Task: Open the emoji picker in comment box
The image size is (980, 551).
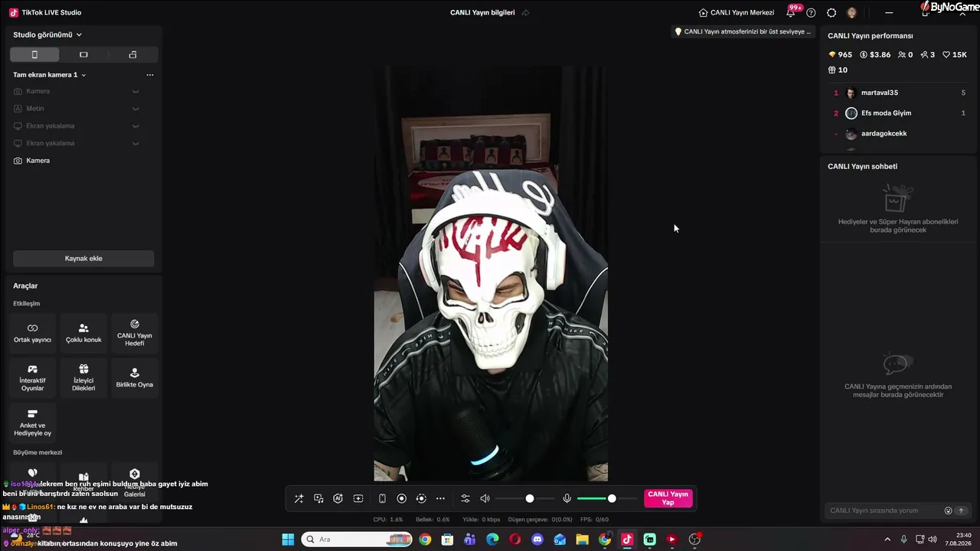Action: 948,510
